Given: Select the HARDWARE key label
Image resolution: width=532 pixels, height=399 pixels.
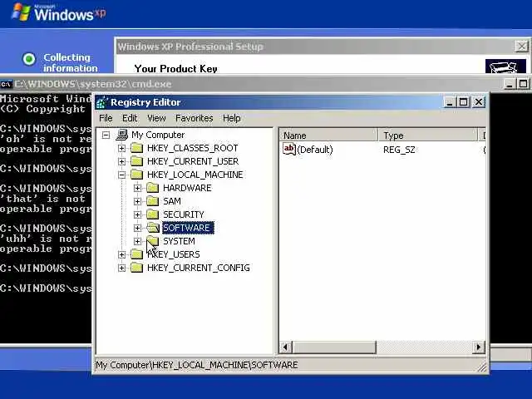Looking at the screenshot, I should [x=187, y=188].
